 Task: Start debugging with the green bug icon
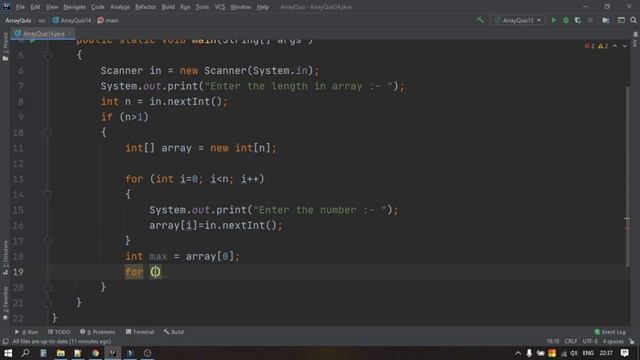pos(566,20)
